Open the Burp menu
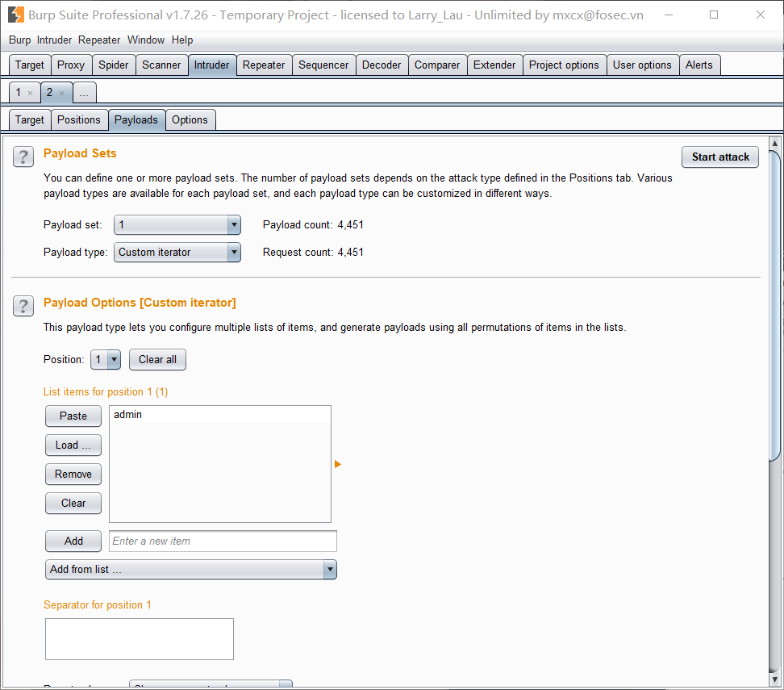784x690 pixels. click(19, 40)
